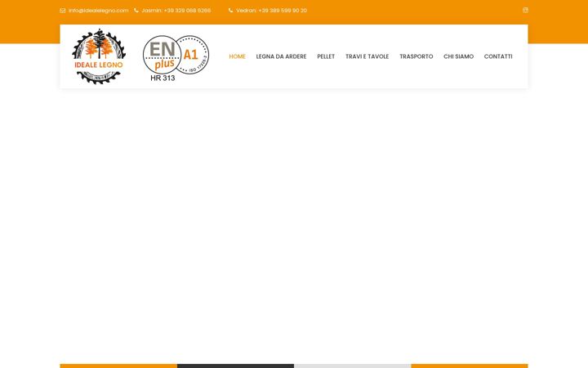This screenshot has width=588, height=368.
Task: Call Jasmin's phone number link
Action: (x=176, y=11)
